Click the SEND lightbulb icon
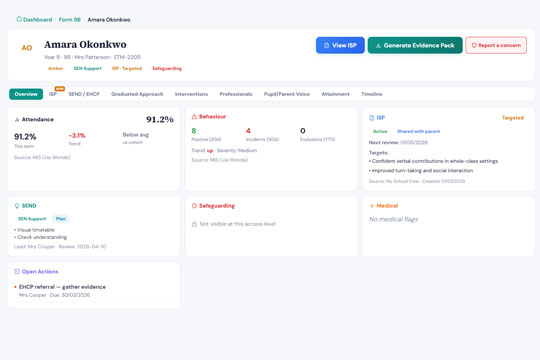 pyautogui.click(x=17, y=206)
